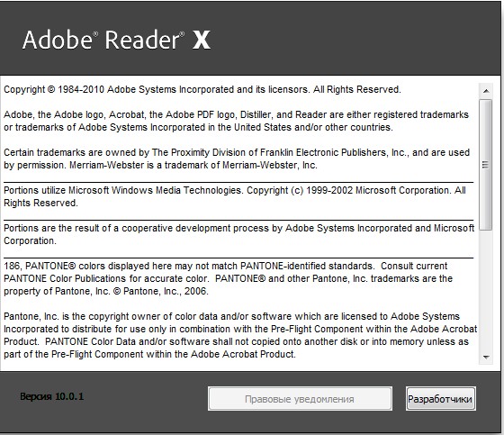The image size is (504, 435).
Task: Click the paragraph starting 'Adobe, the Adobe logo'
Action: [x=236, y=121]
